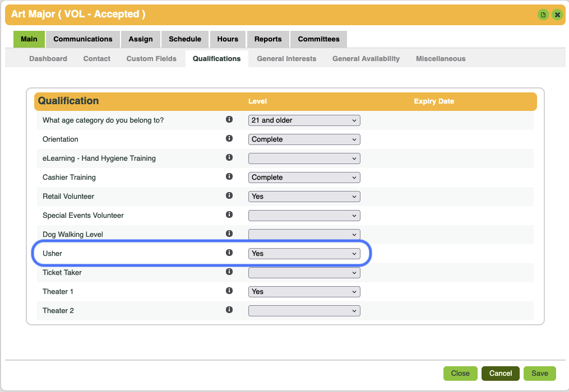
Task: Click the info icon beside Orientation
Action: [x=229, y=138]
